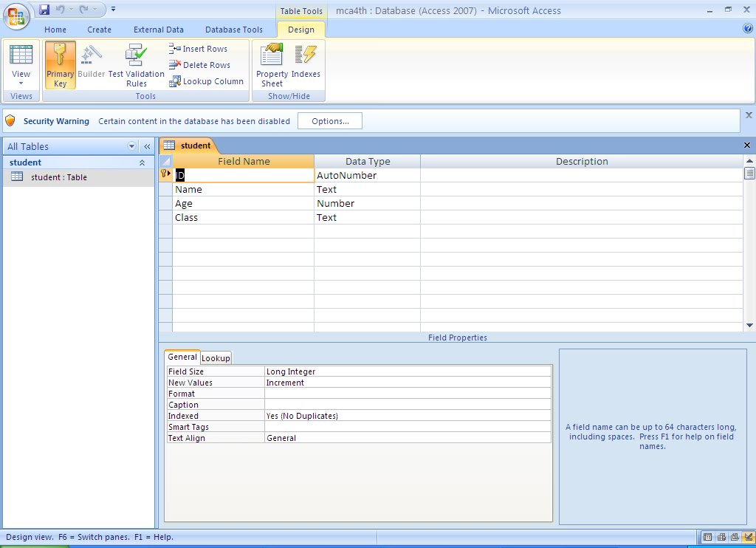
Task: Click the Redo arrow icon
Action: (x=83, y=9)
